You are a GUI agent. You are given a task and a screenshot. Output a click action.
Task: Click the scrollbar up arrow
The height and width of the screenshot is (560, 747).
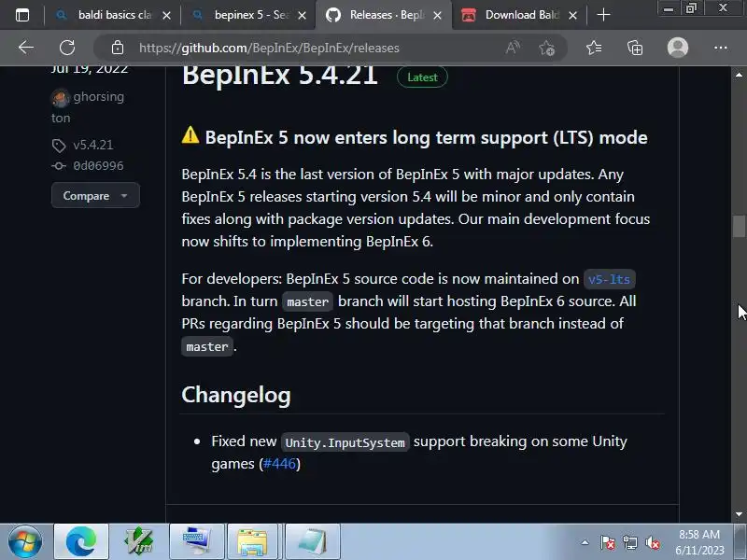[x=739, y=75]
